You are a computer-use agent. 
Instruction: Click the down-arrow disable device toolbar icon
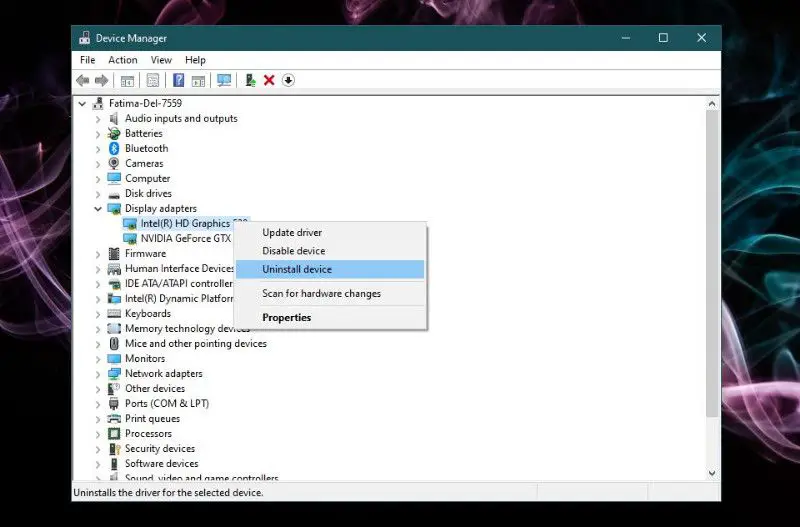288,80
